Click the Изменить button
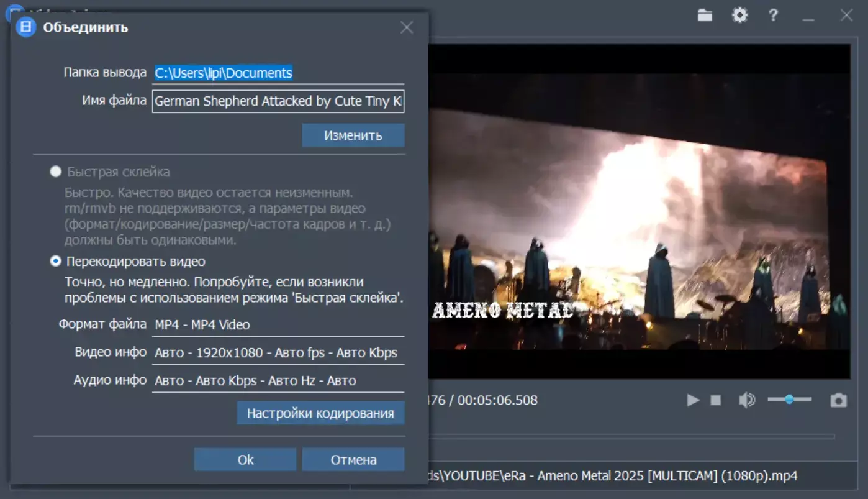 coord(353,135)
